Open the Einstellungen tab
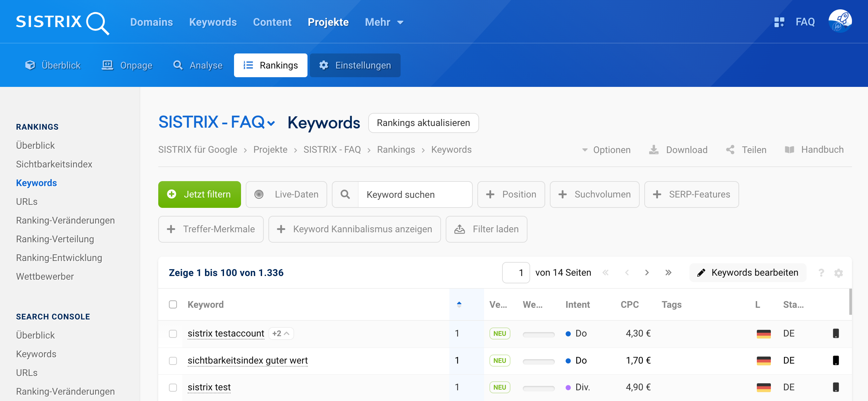Screen dimensions: 868x401 tap(355, 65)
